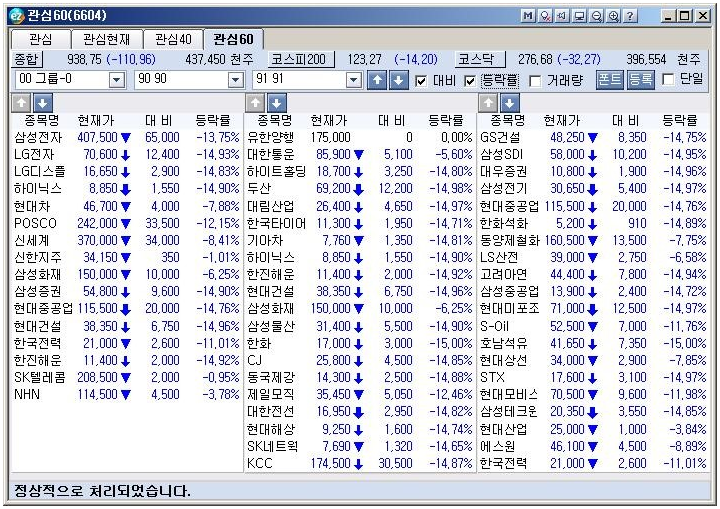Click the 407,500 price of 삼성전자
Image resolution: width=720 pixels, height=509 pixels.
97,137
